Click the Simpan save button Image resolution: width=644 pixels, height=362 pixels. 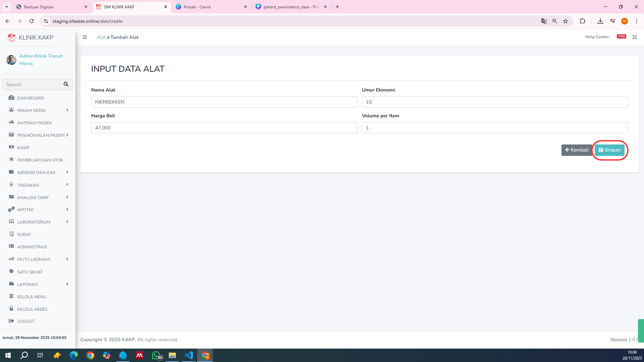click(x=609, y=150)
